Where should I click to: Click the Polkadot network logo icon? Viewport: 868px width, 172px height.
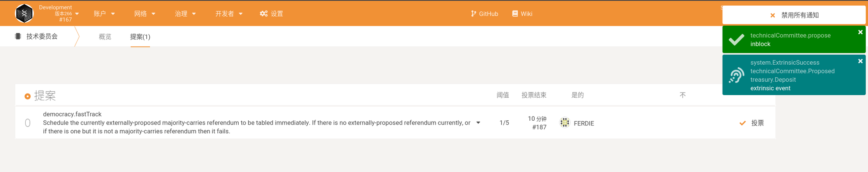24,13
